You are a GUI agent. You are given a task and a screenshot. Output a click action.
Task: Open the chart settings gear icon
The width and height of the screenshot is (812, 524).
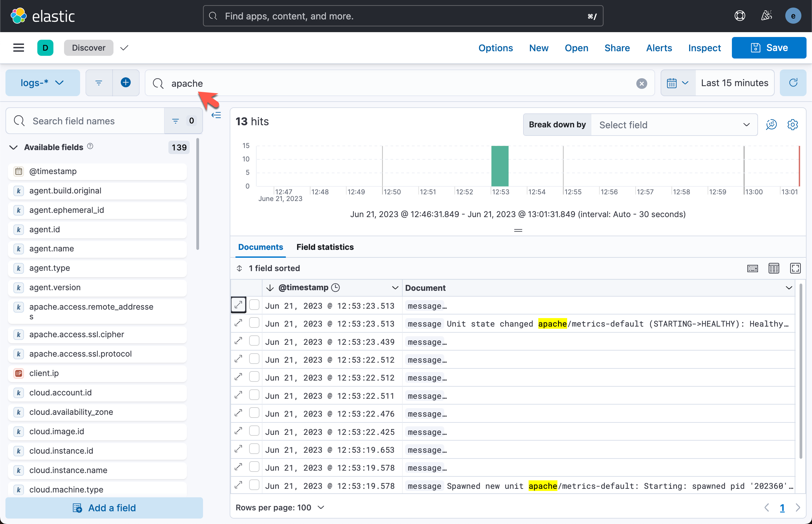point(793,125)
